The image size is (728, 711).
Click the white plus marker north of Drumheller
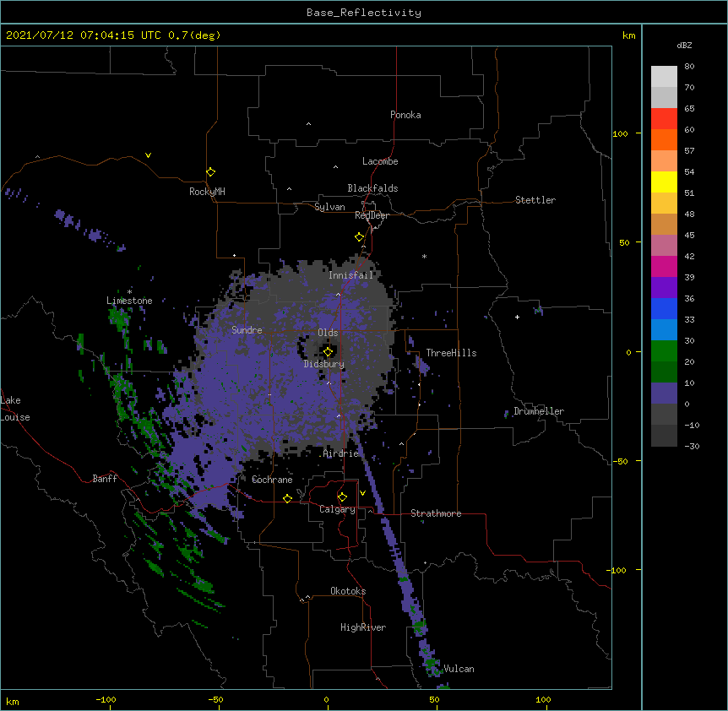pos(517,317)
